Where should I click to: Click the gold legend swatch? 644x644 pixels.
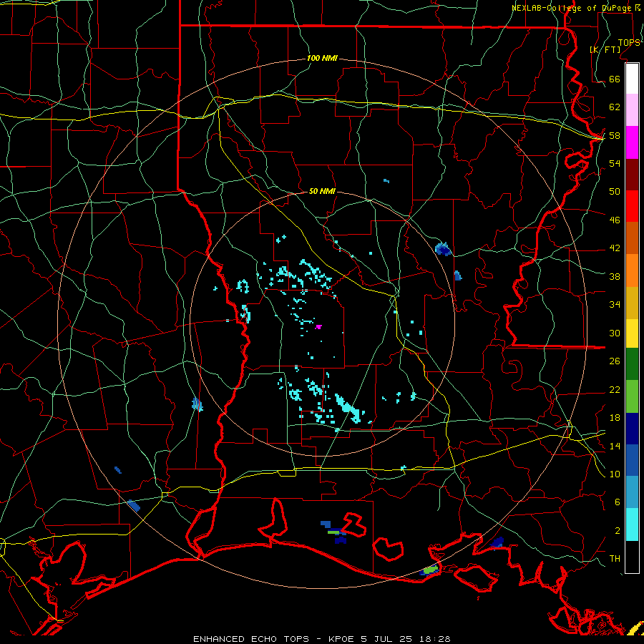(632, 303)
